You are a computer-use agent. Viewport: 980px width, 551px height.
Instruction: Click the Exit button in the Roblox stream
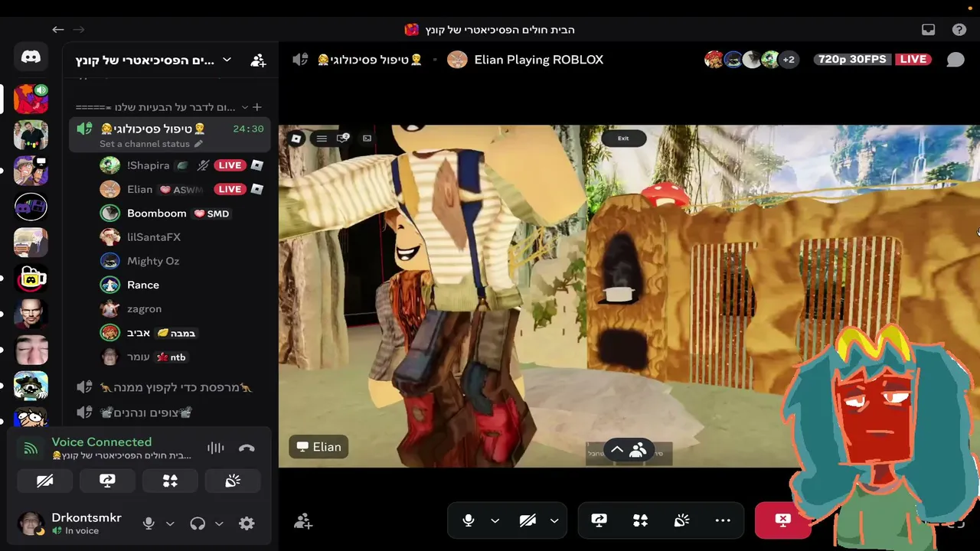coord(623,139)
